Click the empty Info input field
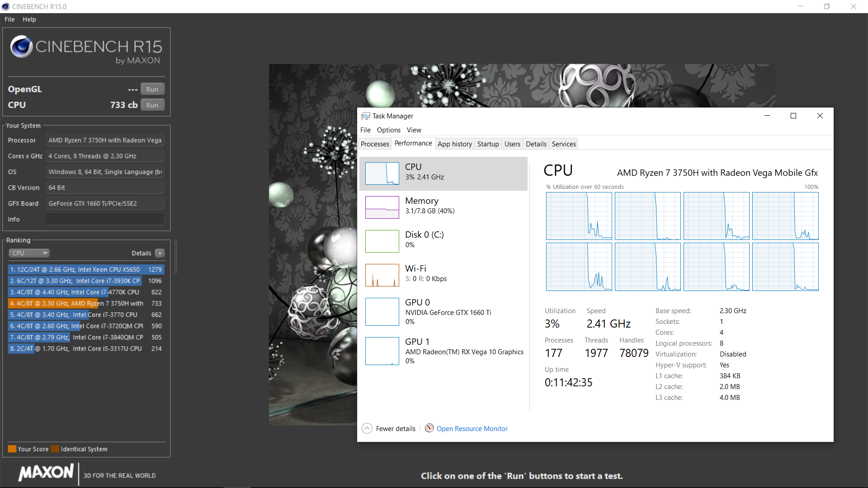This screenshot has height=488, width=868. (x=105, y=219)
